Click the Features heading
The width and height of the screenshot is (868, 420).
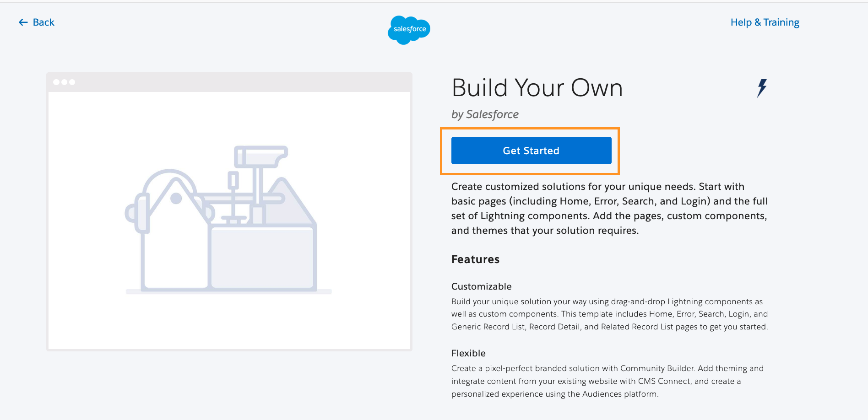click(475, 259)
